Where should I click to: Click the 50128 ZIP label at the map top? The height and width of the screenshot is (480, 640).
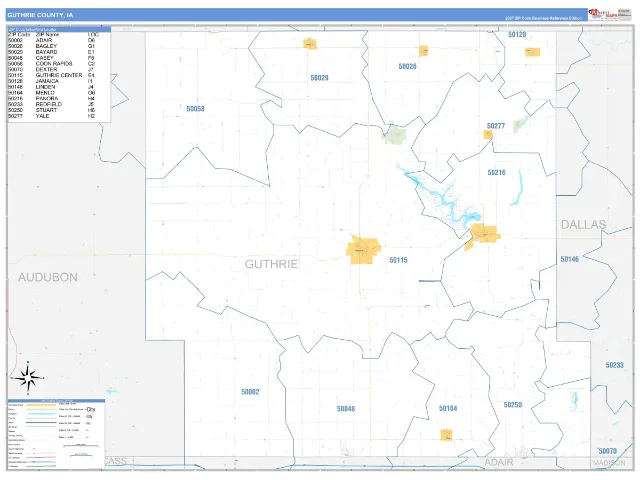pos(517,35)
